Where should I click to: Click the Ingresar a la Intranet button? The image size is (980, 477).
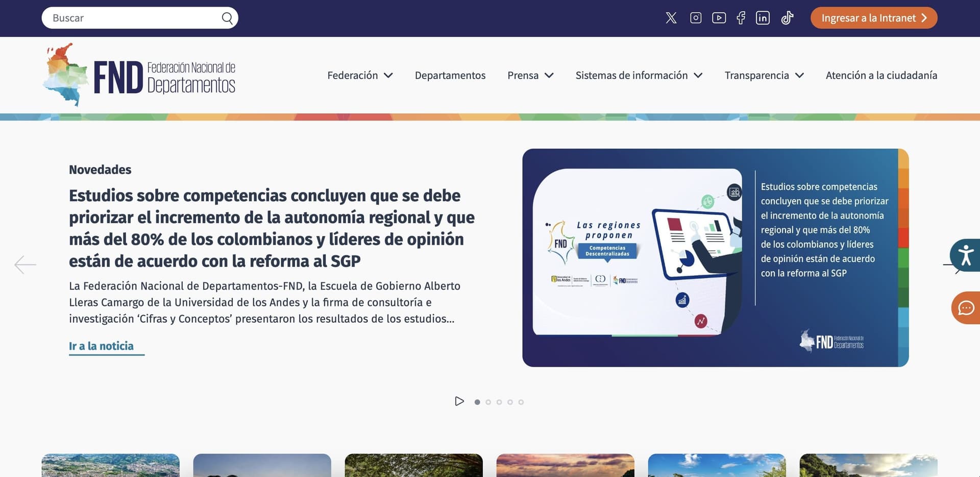(x=874, y=18)
